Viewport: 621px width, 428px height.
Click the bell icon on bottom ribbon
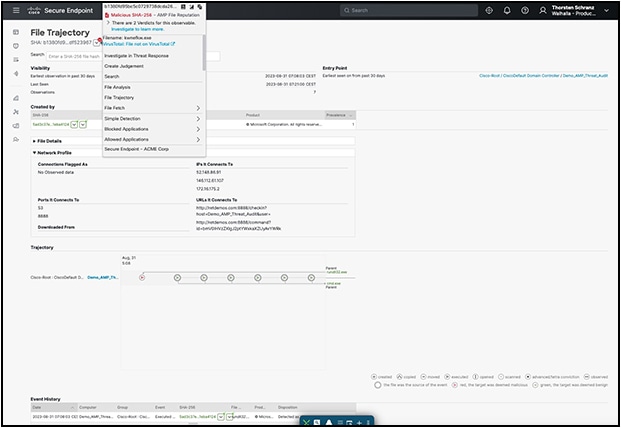329,423
